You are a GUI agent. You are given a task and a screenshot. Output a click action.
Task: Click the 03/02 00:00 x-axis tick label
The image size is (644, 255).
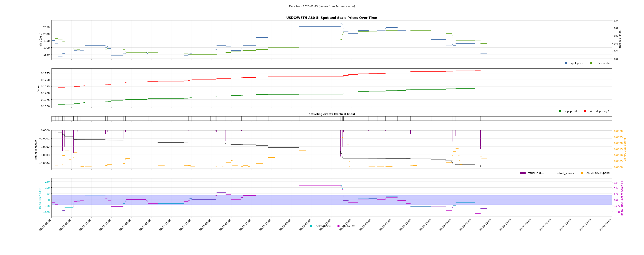pyautogui.click(x=605, y=225)
